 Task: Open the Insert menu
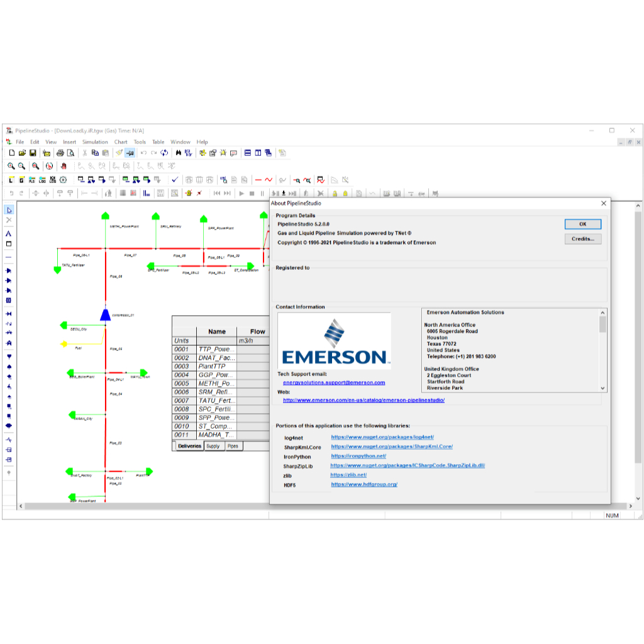tap(69, 142)
